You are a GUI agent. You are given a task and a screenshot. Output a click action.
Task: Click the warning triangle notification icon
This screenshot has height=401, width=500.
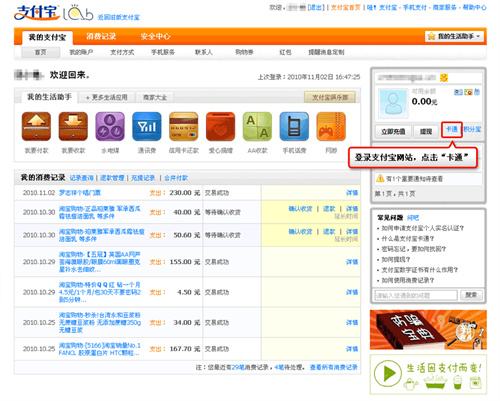pos(380,179)
